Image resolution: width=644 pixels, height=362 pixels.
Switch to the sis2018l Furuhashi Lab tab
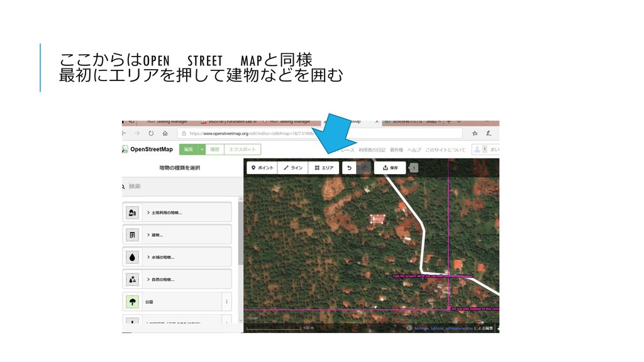(x=229, y=122)
